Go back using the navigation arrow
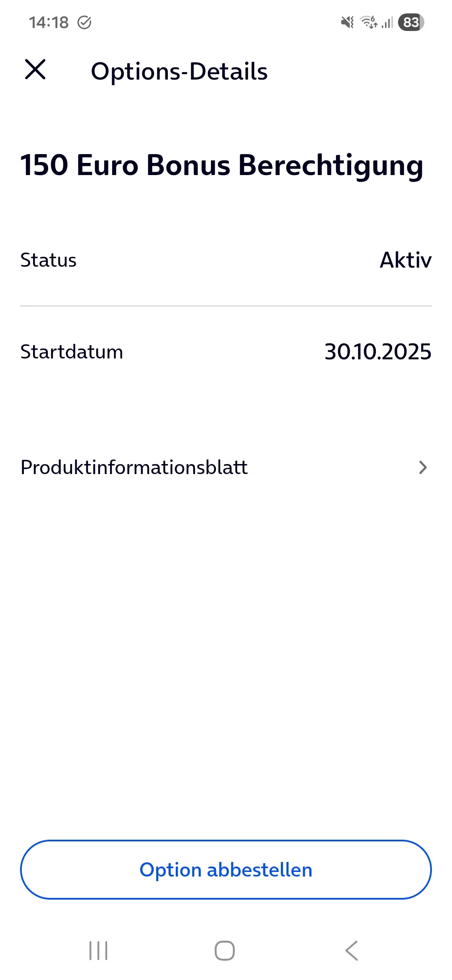This screenshot has width=452, height=980. tap(352, 950)
